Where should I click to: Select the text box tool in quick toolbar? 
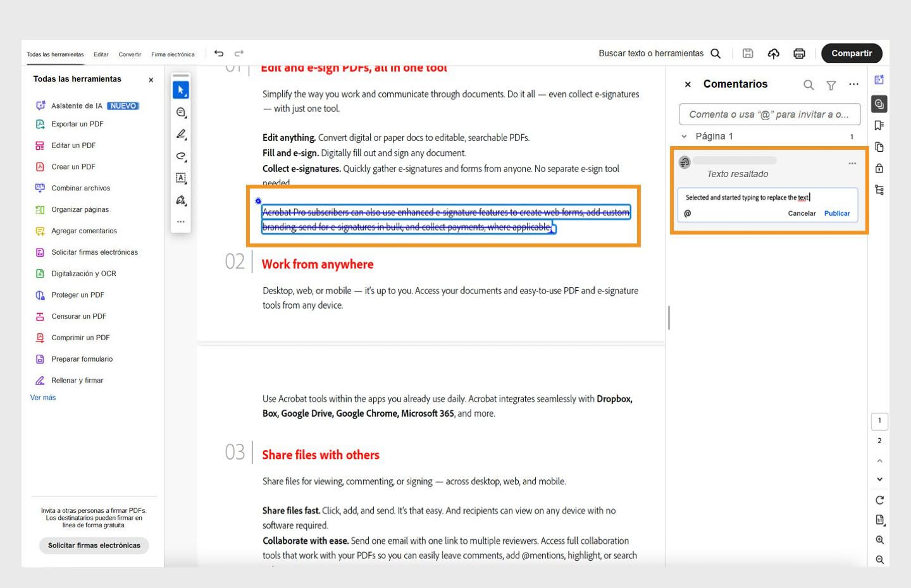[181, 178]
